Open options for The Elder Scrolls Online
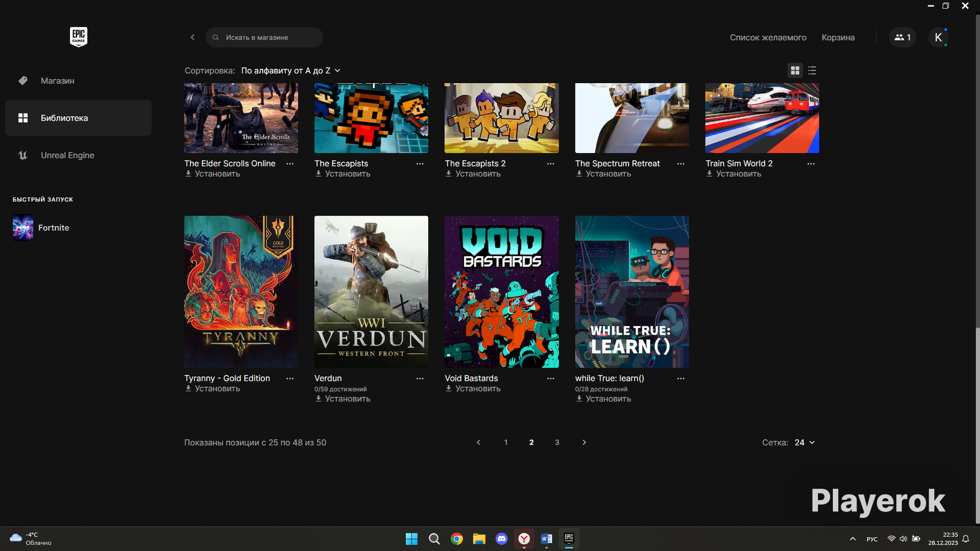 (x=290, y=164)
